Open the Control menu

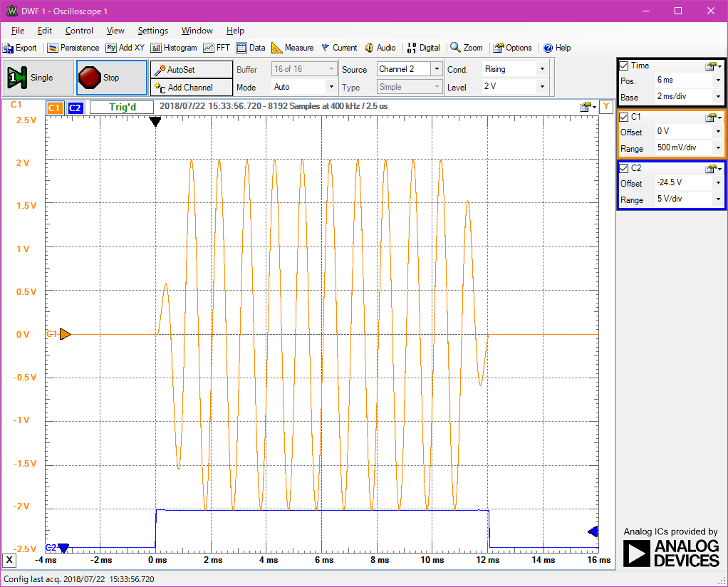click(x=79, y=31)
